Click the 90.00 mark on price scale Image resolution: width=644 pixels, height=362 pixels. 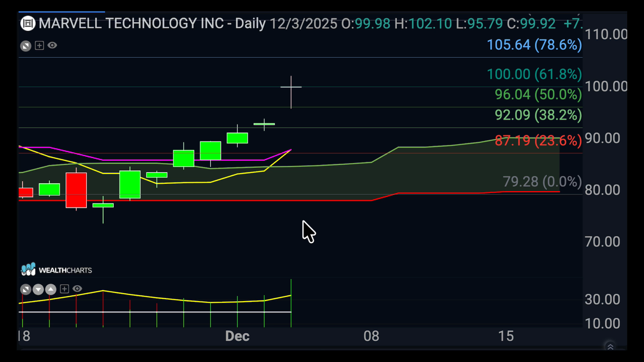(602, 138)
